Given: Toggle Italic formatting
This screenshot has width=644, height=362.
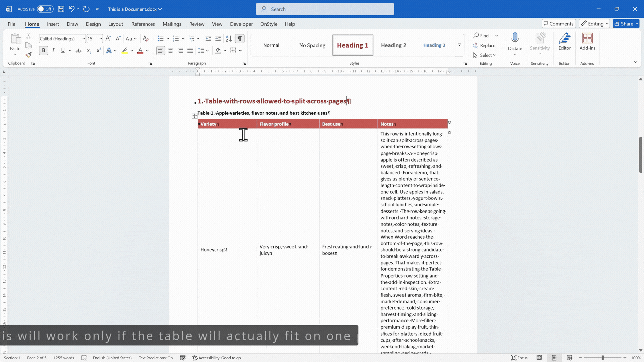Looking at the screenshot, I should pos(53,51).
